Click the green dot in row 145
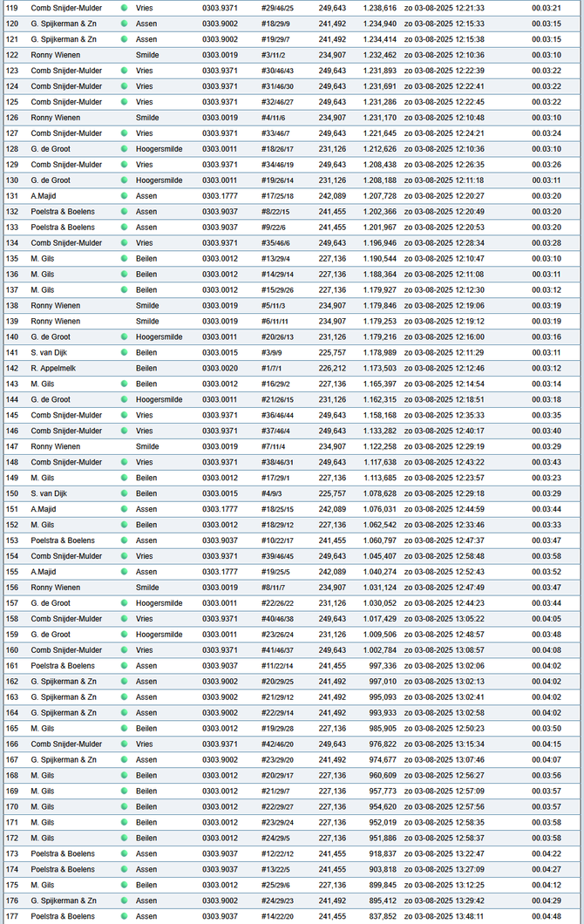The image size is (584, 924). click(x=124, y=415)
